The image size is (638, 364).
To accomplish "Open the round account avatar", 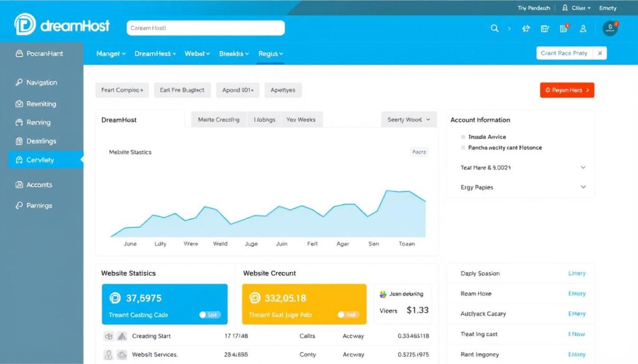I will [610, 29].
